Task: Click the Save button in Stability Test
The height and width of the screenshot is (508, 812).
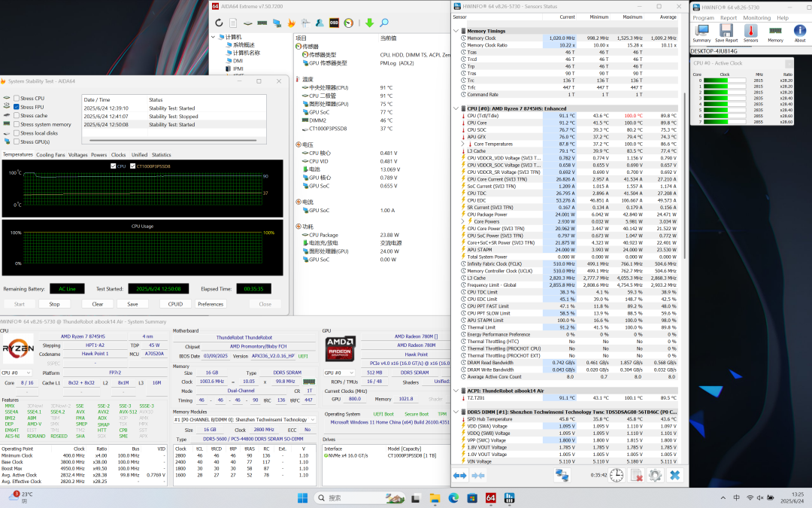Action: 132,304
